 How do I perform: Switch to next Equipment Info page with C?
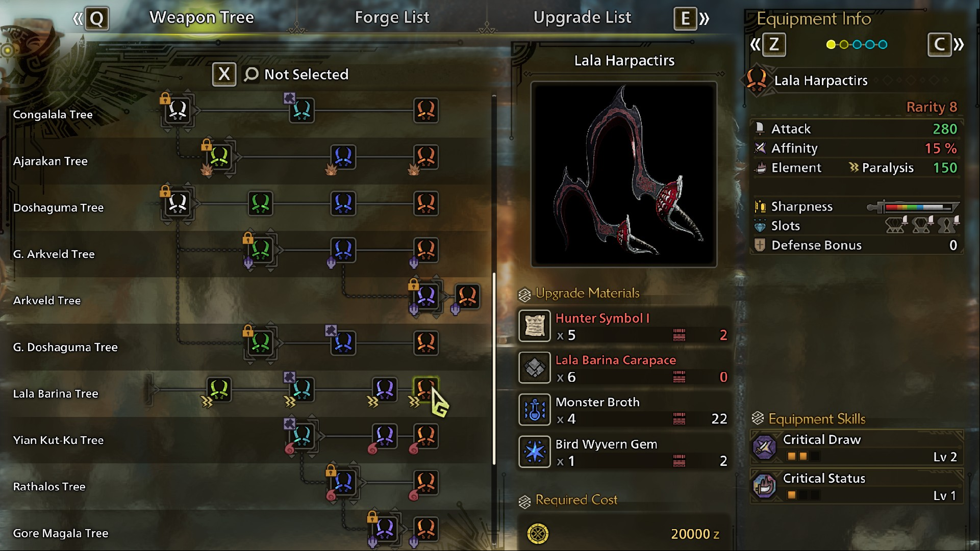(x=939, y=45)
